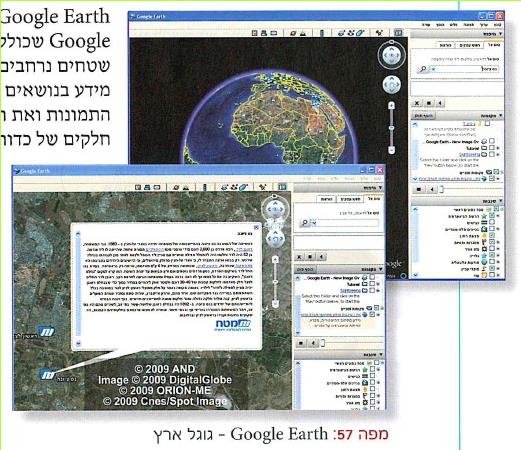Screen dimensions: 521x450
Task: Select the middle search tab in back window
Action: (x=469, y=45)
